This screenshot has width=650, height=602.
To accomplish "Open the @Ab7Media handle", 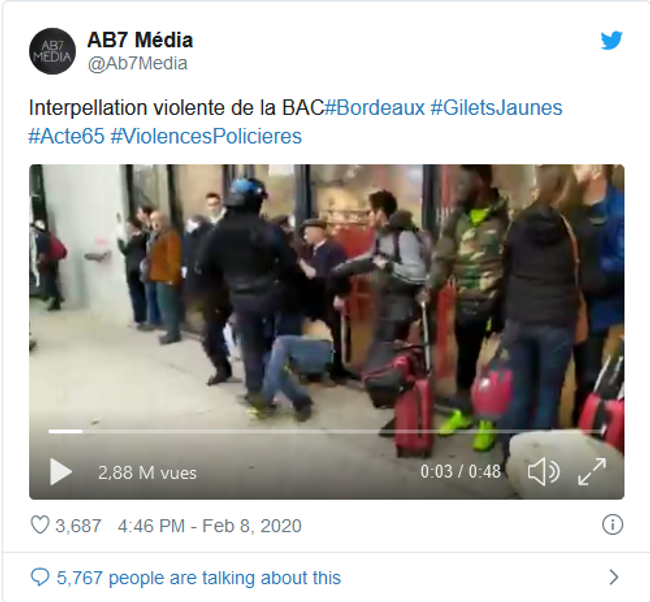I will tap(138, 63).
